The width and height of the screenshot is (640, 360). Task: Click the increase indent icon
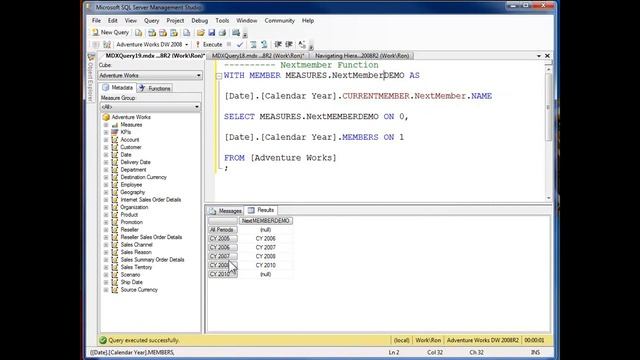289,44
